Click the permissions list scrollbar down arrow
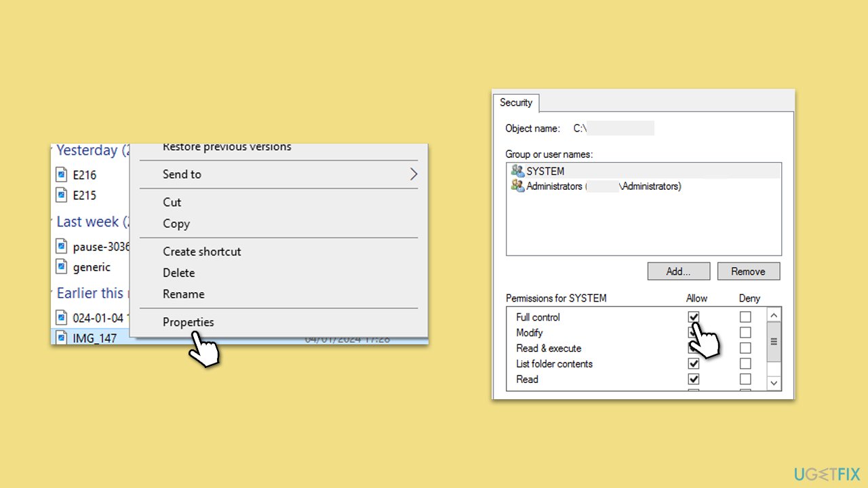Screen dimensions: 868x488 point(774,383)
